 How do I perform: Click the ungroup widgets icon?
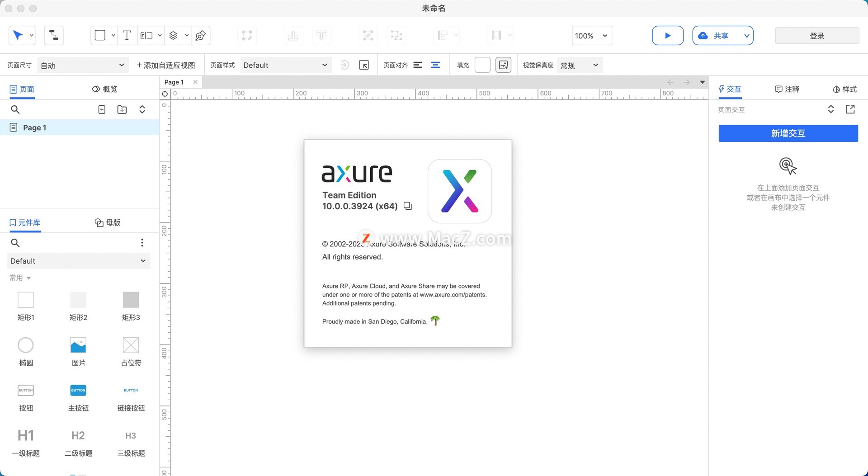click(x=396, y=35)
